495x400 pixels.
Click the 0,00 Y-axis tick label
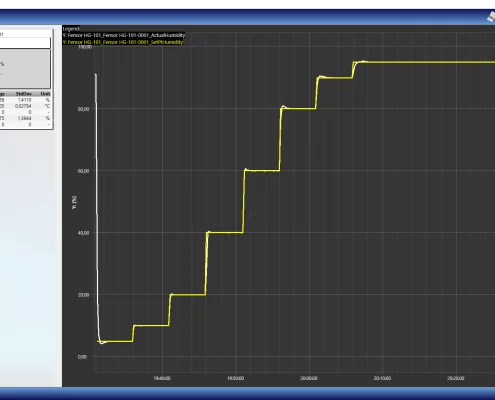coord(82,357)
